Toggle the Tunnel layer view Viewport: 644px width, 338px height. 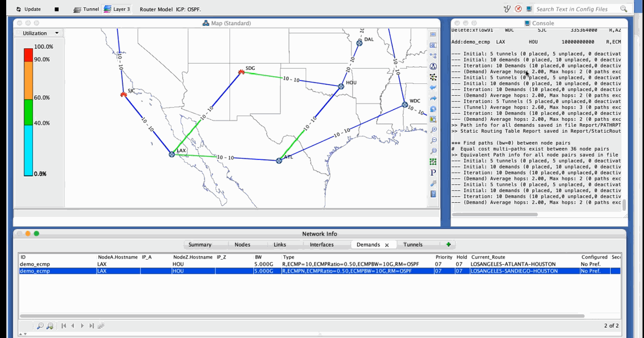click(x=86, y=10)
